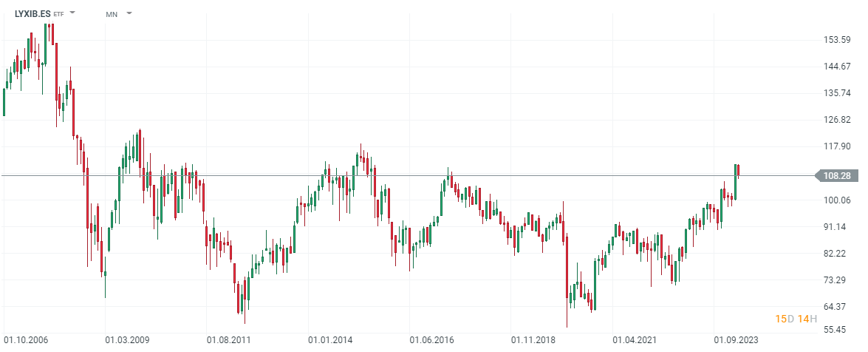The height and width of the screenshot is (352, 868).
Task: Click the 108.28 current price tag
Action: [x=835, y=175]
